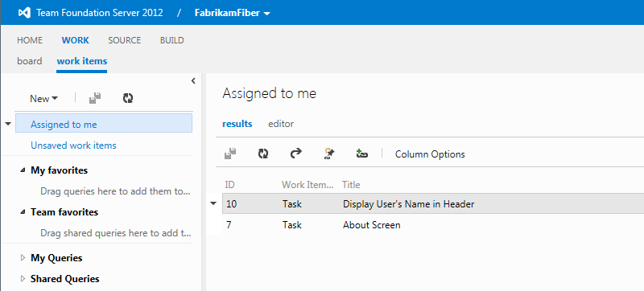Sort by the Title column header
The height and width of the screenshot is (291, 644).
(x=351, y=185)
